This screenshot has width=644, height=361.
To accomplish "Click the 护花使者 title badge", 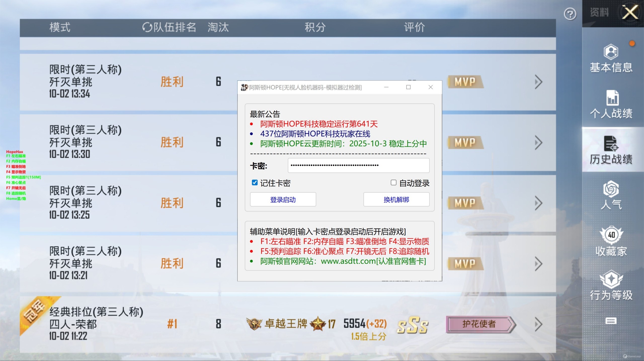I will click(479, 324).
